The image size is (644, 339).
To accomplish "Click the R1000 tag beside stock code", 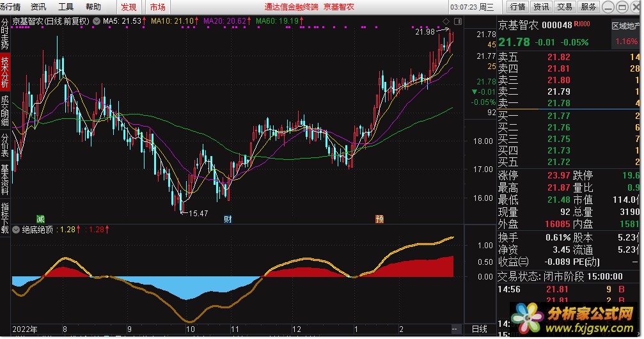I will pyautogui.click(x=581, y=24).
